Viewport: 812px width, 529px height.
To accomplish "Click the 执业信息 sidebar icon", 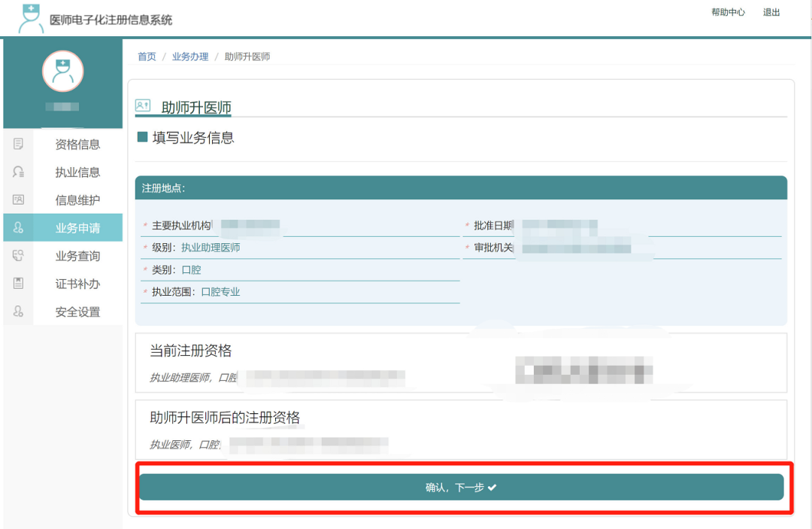I will [x=19, y=172].
